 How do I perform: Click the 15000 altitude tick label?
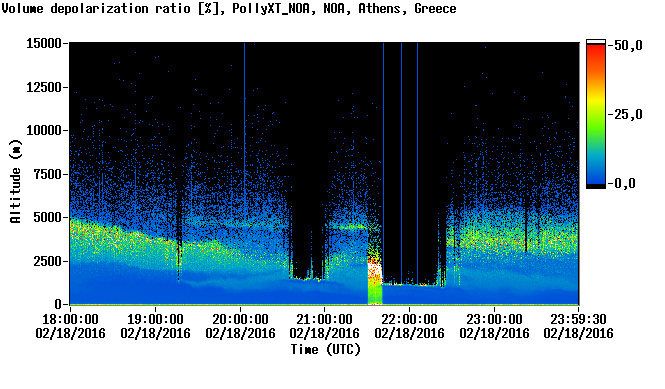(x=44, y=43)
